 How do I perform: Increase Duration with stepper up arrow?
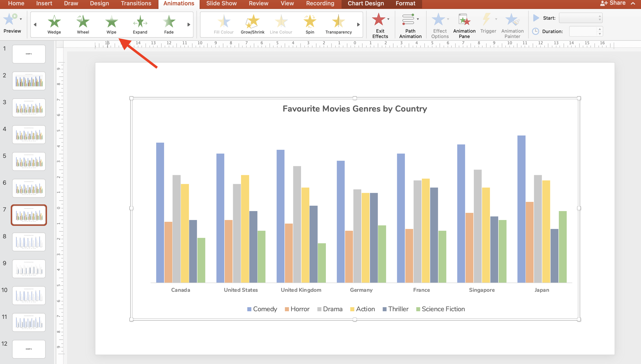(599, 29)
